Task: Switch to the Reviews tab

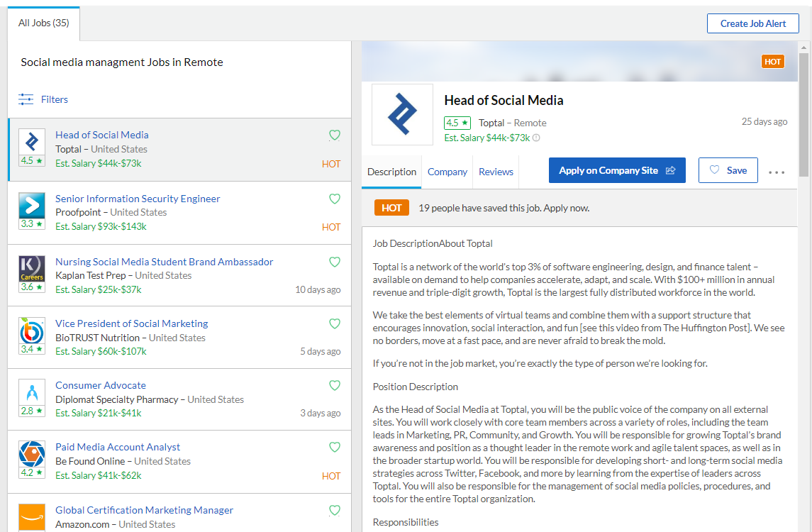Action: 496,172
